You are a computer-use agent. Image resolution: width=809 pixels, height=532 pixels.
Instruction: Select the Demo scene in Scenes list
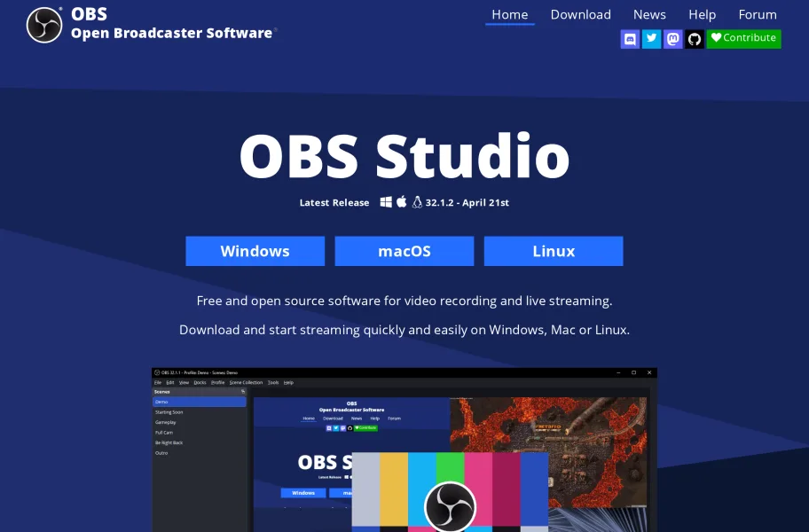click(200, 402)
